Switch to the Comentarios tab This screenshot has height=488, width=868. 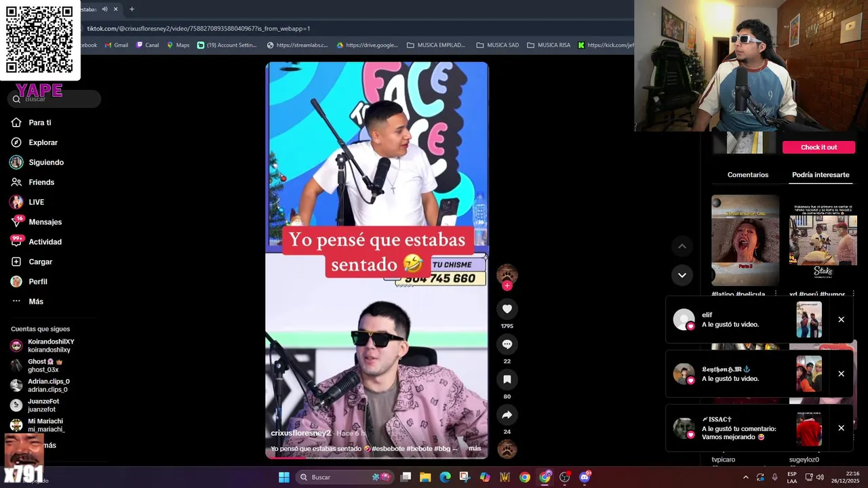[x=748, y=175]
